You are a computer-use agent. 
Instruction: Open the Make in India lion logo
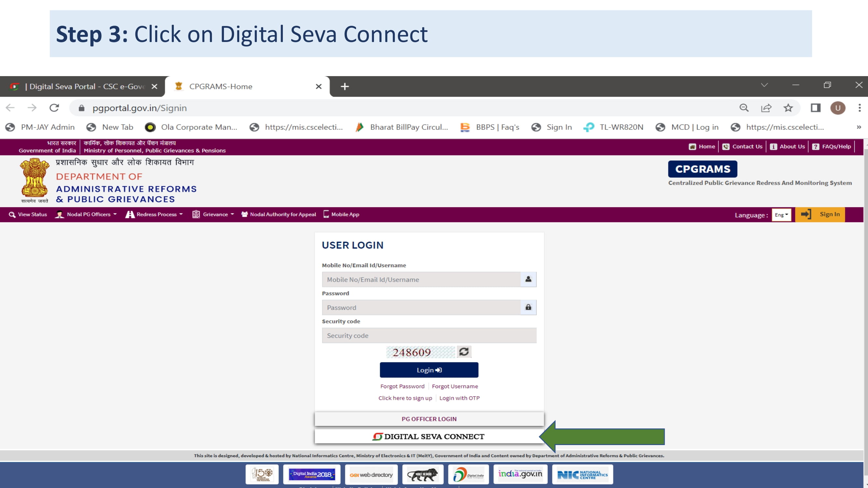(422, 474)
